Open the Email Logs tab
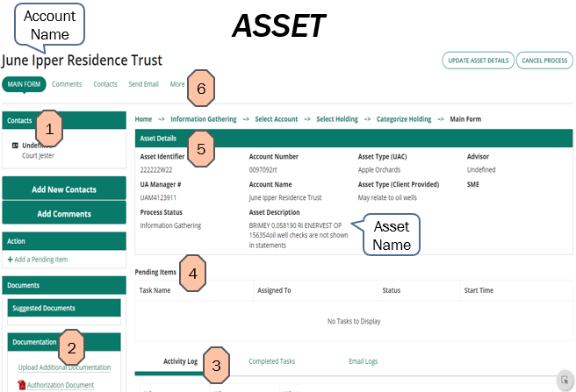 pos(364,361)
